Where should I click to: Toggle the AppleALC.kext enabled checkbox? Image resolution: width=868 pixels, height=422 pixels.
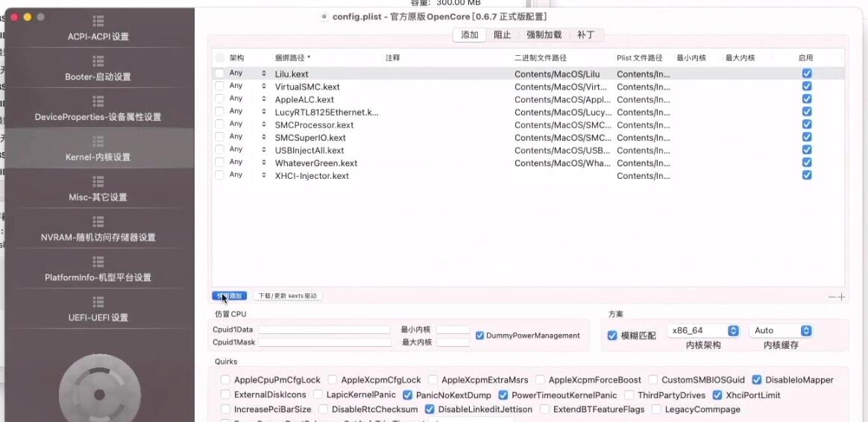tap(807, 98)
